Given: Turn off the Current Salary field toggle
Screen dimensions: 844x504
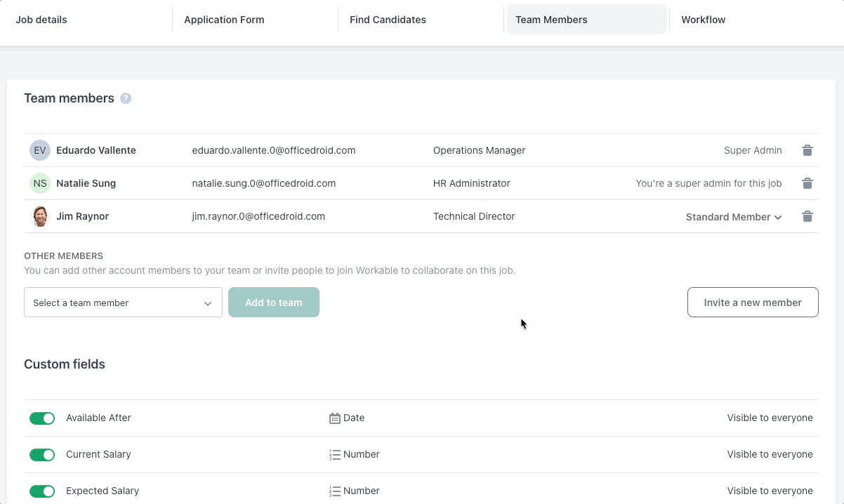Looking at the screenshot, I should click(x=42, y=454).
